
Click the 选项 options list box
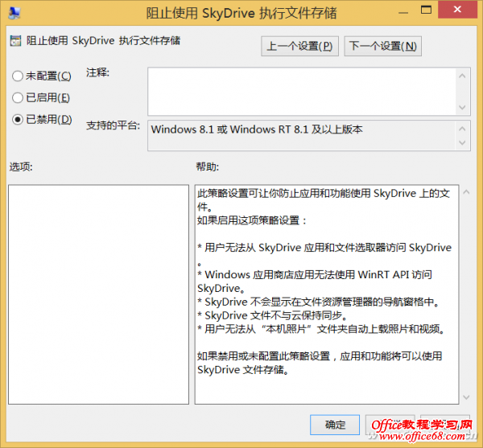pyautogui.click(x=98, y=294)
